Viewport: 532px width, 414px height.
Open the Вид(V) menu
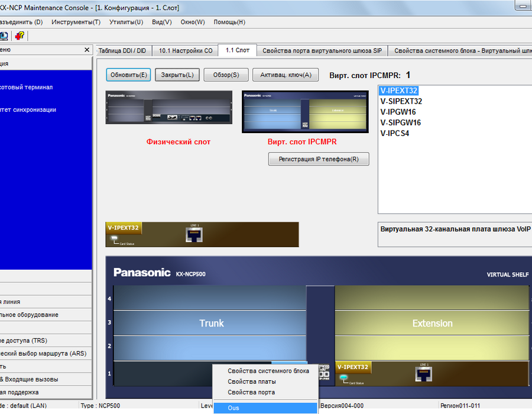click(162, 22)
